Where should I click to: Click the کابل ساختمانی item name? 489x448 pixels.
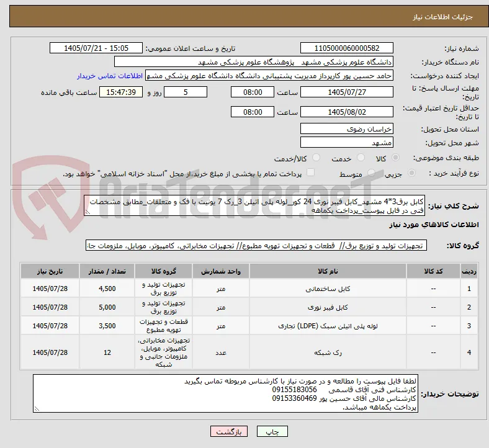click(328, 289)
